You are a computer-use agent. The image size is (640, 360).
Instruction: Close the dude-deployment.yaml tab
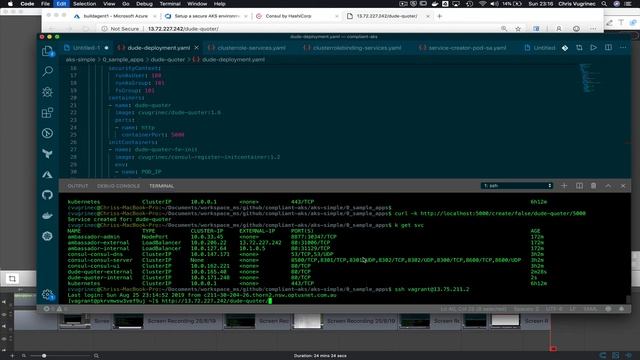tap(196, 48)
